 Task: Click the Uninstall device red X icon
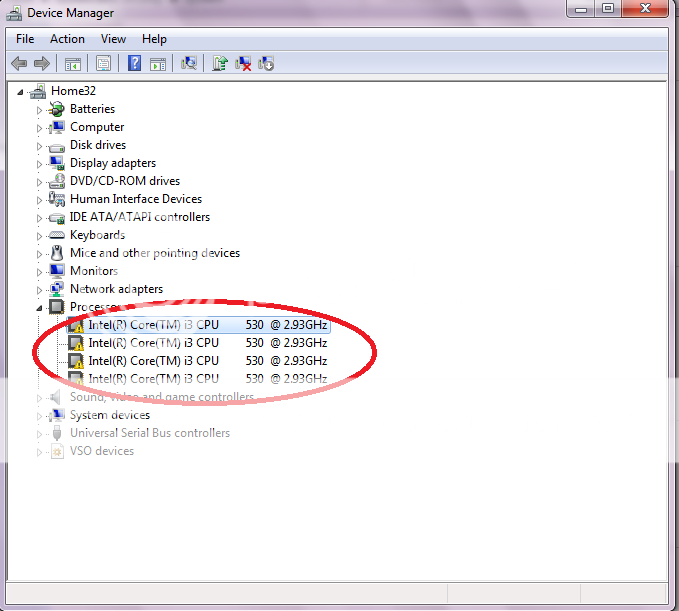point(243,63)
